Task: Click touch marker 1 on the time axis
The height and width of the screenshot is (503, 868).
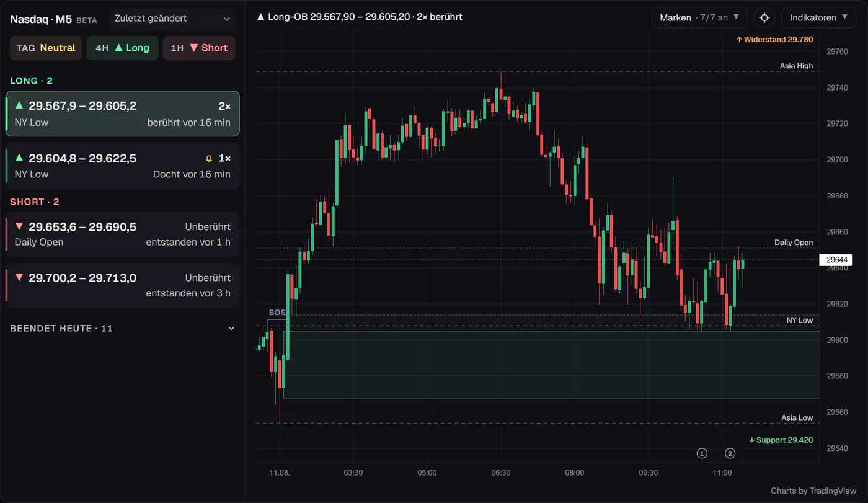Action: tap(702, 453)
